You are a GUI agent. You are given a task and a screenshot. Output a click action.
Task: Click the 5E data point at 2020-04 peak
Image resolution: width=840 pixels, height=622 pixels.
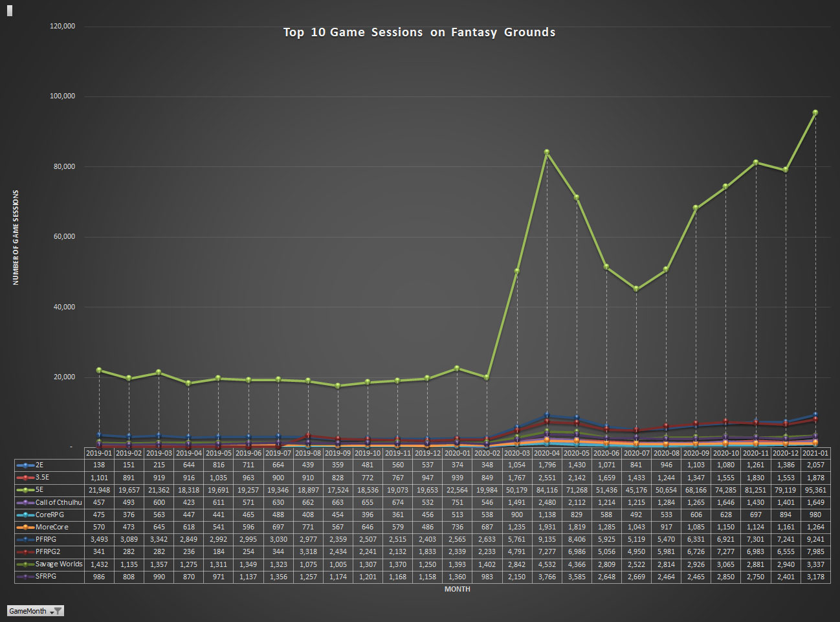click(547, 153)
